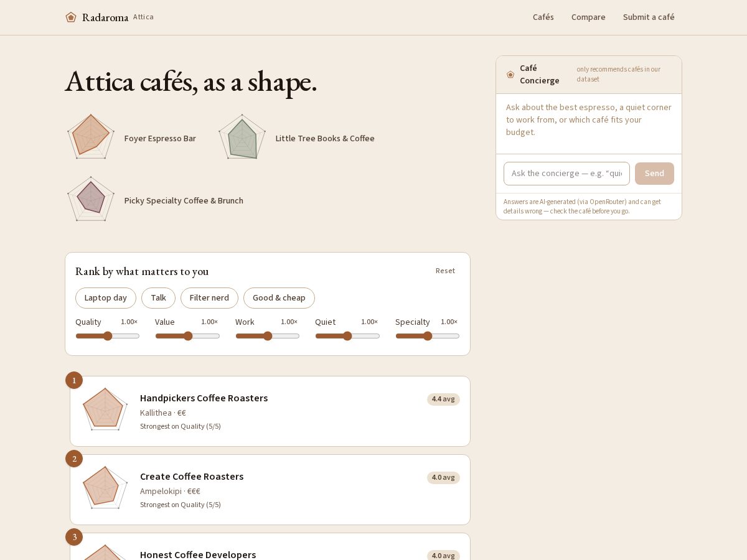The height and width of the screenshot is (560, 747).
Task: Focus the Ask the concierge input
Action: click(x=566, y=174)
